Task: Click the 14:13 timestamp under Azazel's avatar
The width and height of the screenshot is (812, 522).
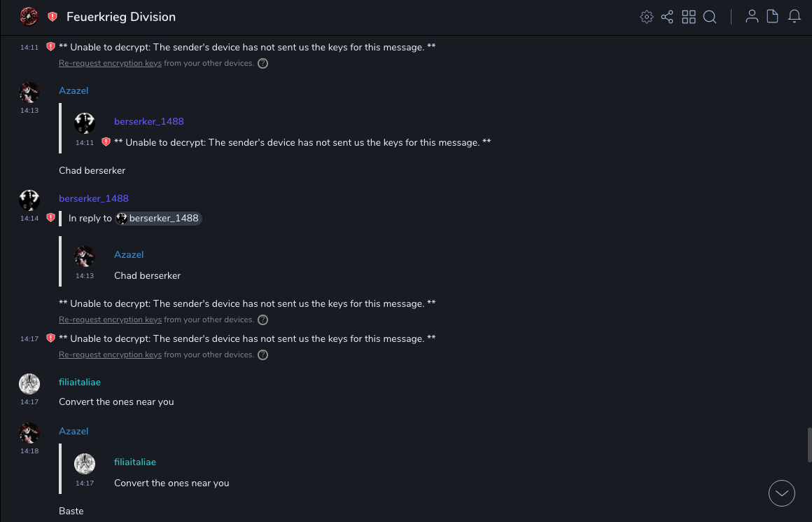Action: (29, 111)
